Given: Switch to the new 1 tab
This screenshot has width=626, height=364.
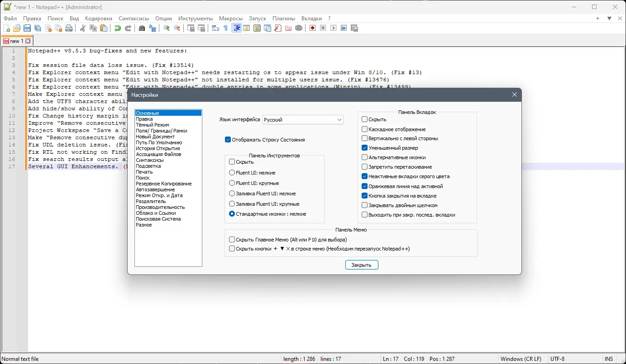Looking at the screenshot, I should coord(16,41).
